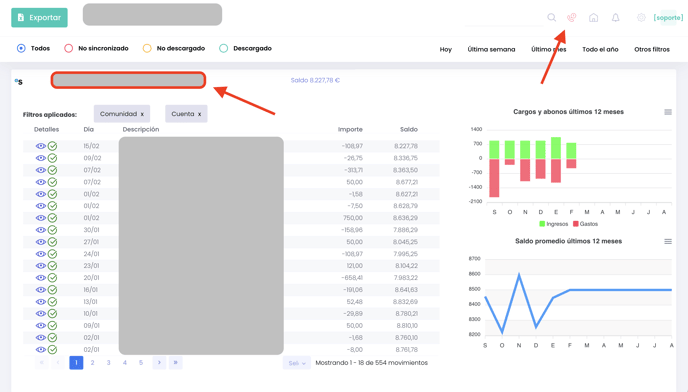Go to page 4 of movements
Image resolution: width=688 pixels, height=392 pixels.
[x=125, y=363]
